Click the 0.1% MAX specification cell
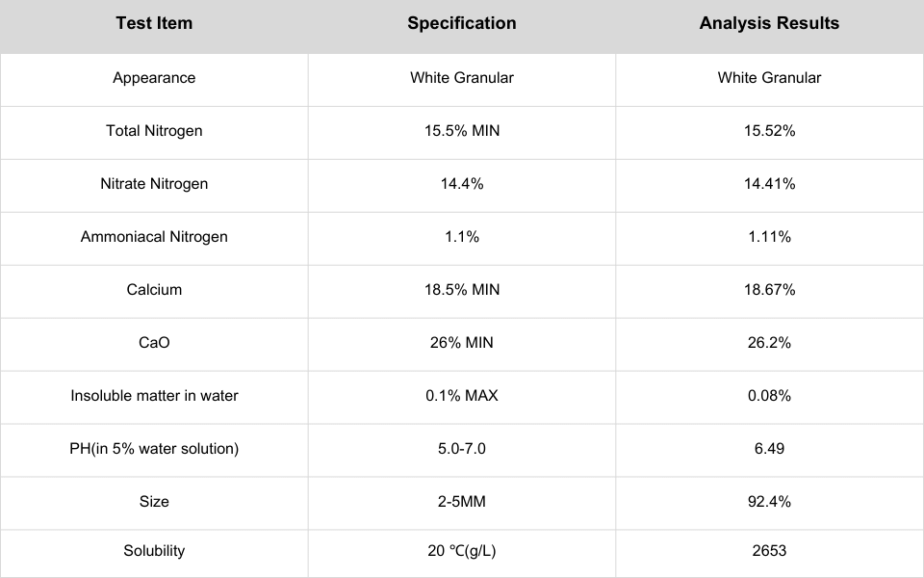Image resolution: width=924 pixels, height=578 pixels. [x=461, y=396]
